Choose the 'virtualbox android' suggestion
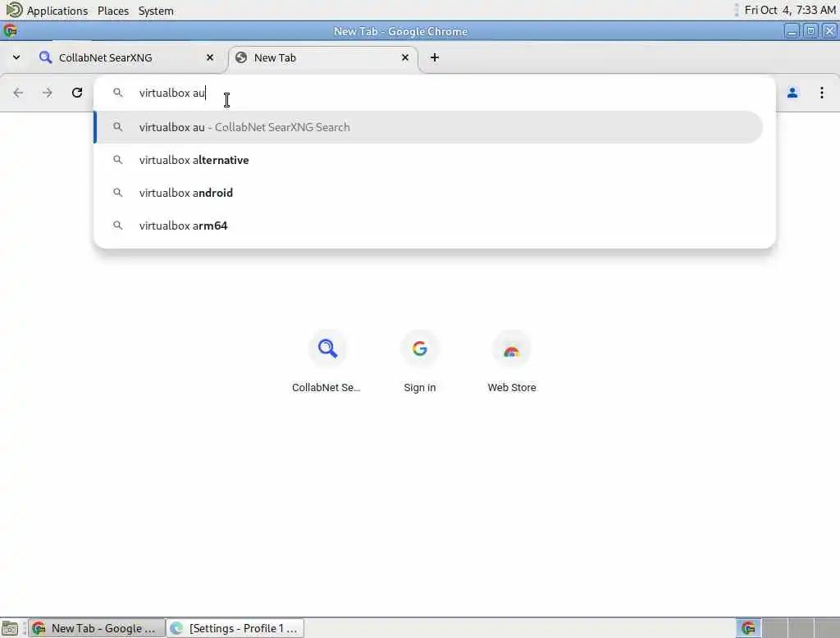The width and height of the screenshot is (840, 638). tap(428, 193)
